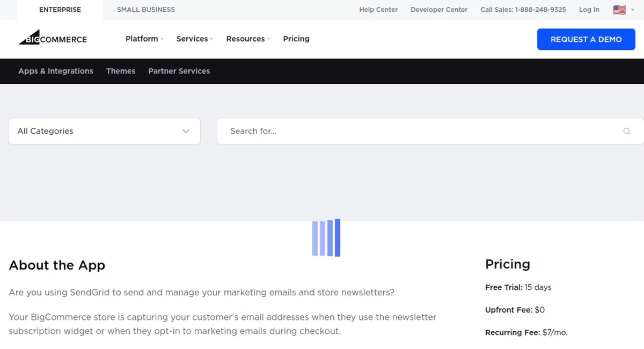This screenshot has height=349, width=644.
Task: Click the Log In link
Action: click(x=589, y=10)
